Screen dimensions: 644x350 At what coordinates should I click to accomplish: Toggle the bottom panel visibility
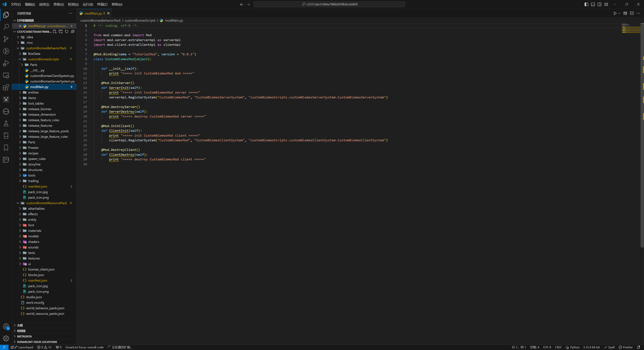point(593,4)
